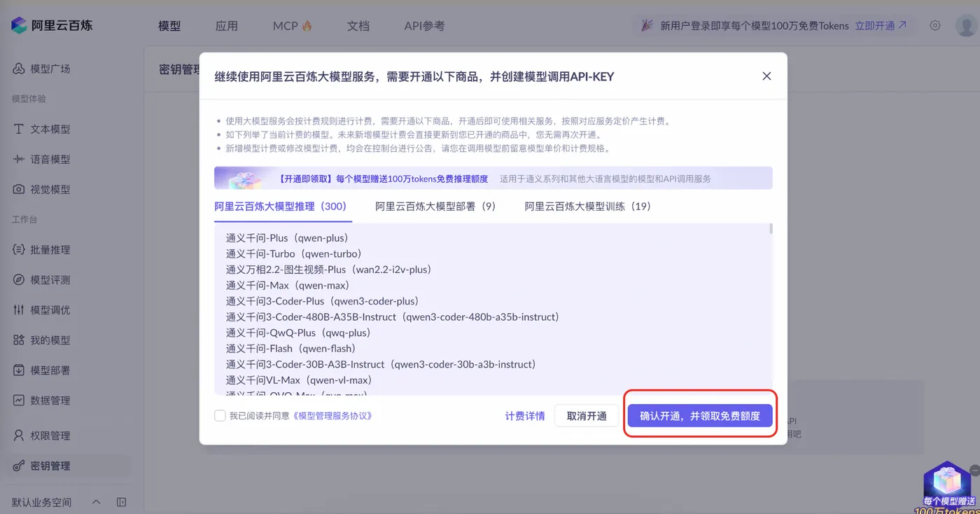Open 批量推理 from the sidebar icon
The height and width of the screenshot is (514, 980).
19,249
